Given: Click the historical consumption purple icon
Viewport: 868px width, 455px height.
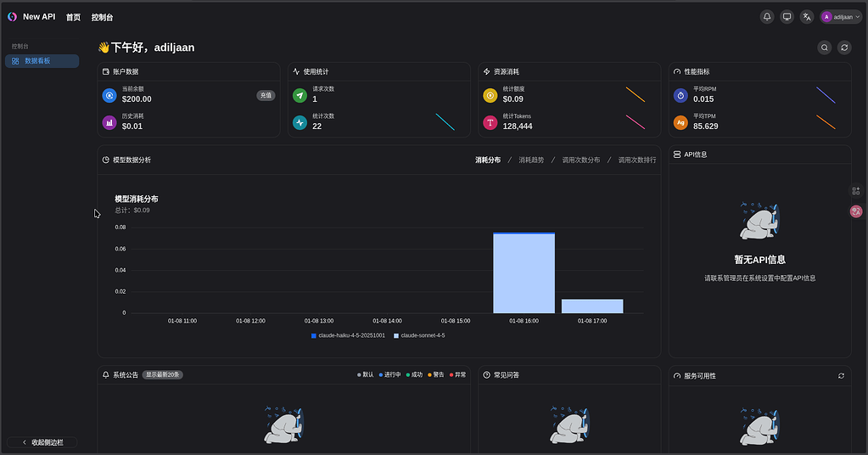Looking at the screenshot, I should (x=109, y=122).
